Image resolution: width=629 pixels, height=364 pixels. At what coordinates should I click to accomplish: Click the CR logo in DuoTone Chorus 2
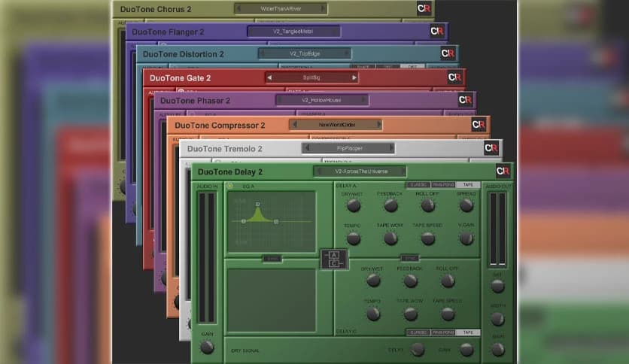tap(424, 8)
